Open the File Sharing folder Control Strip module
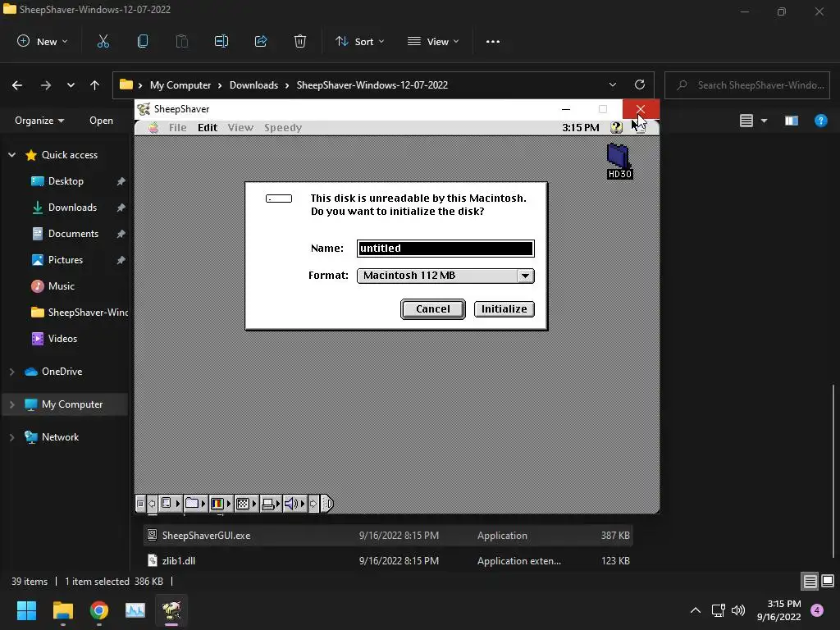 click(195, 504)
